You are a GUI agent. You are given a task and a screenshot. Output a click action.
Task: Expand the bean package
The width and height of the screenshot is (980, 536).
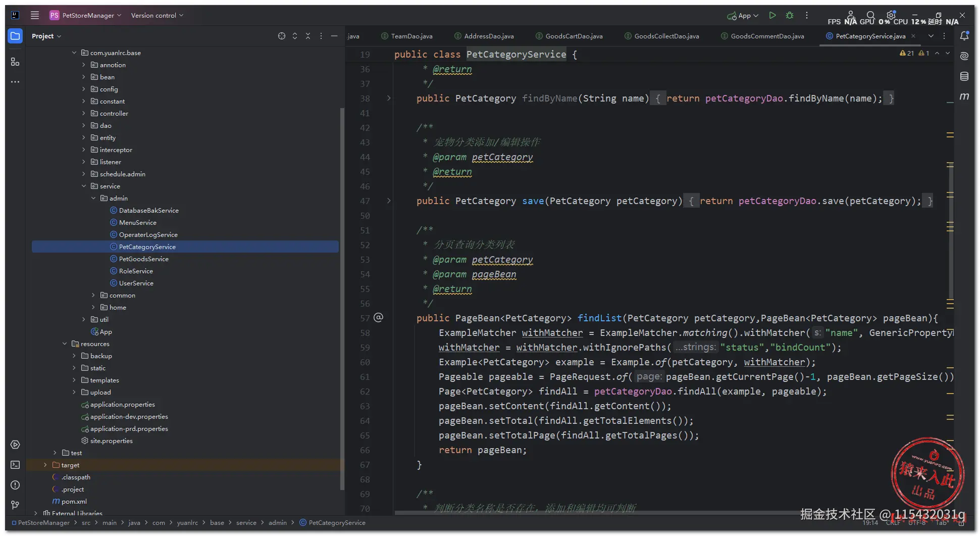pos(84,77)
